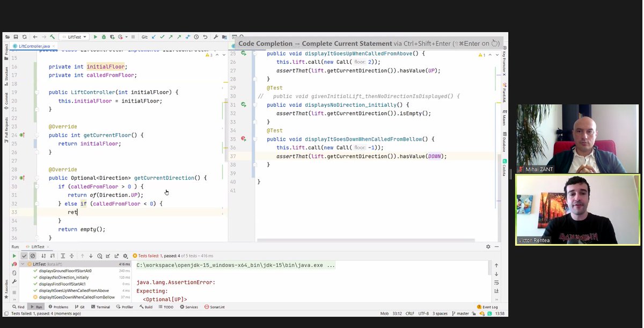The image size is (644, 328).
Task: Open the run-with-coverage dropdown arrow
Action: coord(126,37)
